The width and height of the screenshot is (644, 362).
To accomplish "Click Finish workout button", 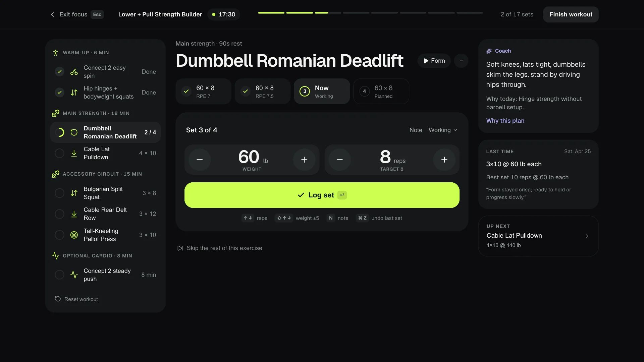I will point(571,14).
